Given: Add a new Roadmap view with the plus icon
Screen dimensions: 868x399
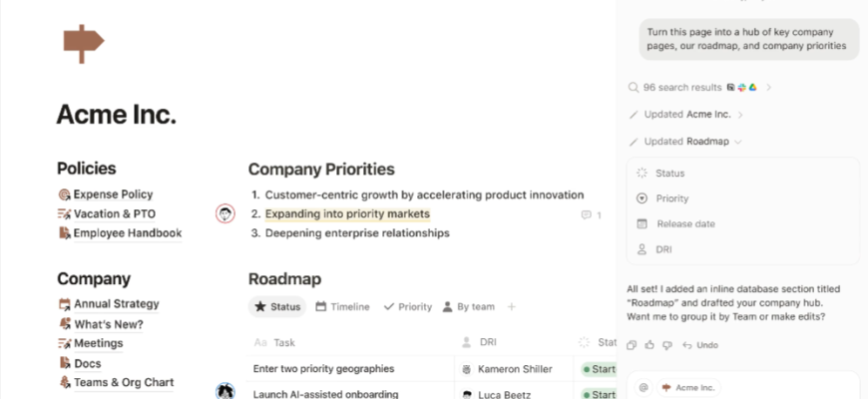Looking at the screenshot, I should 512,307.
